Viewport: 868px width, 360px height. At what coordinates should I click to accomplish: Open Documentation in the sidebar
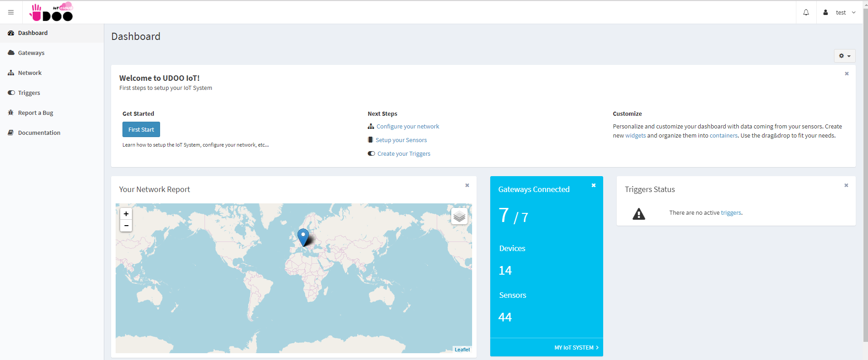pos(52,133)
